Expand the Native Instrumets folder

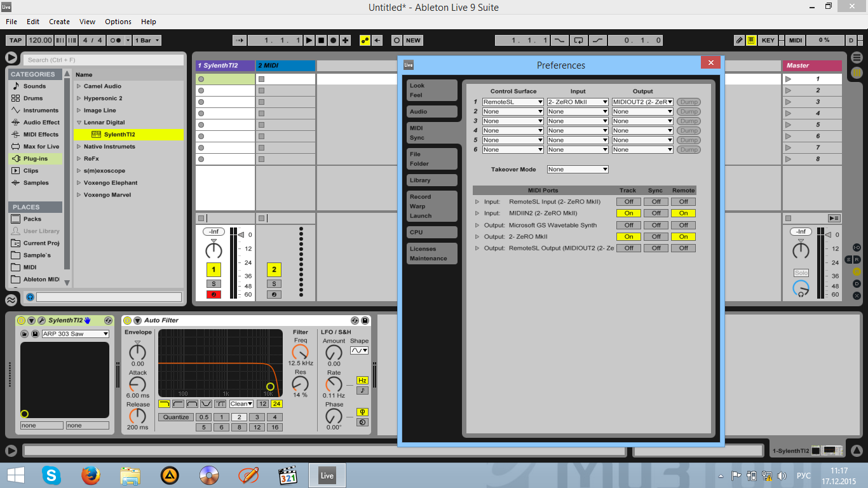(x=79, y=147)
